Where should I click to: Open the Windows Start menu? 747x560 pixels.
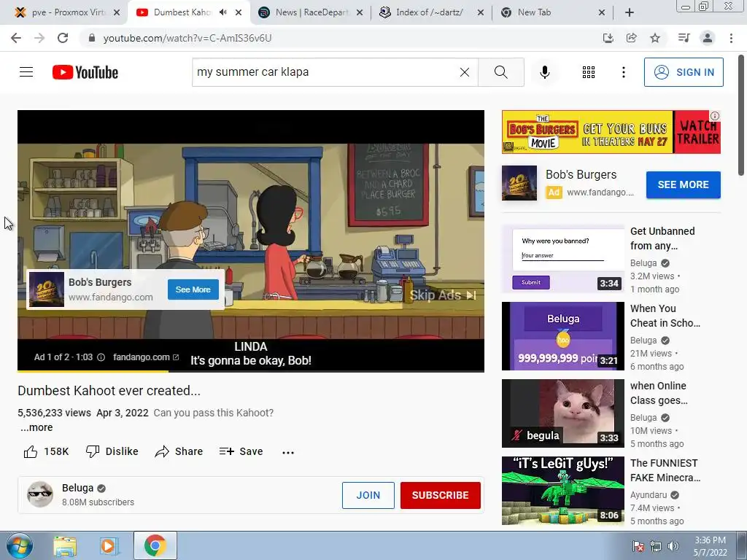coord(19,545)
